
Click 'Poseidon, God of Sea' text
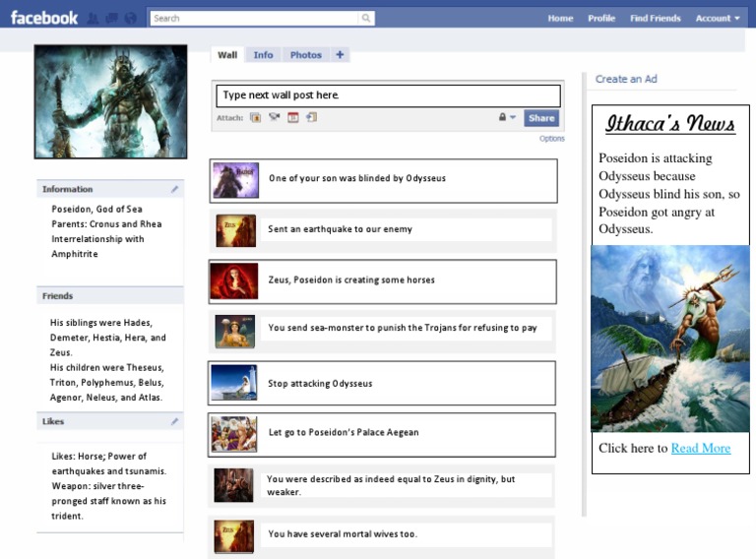(96, 210)
